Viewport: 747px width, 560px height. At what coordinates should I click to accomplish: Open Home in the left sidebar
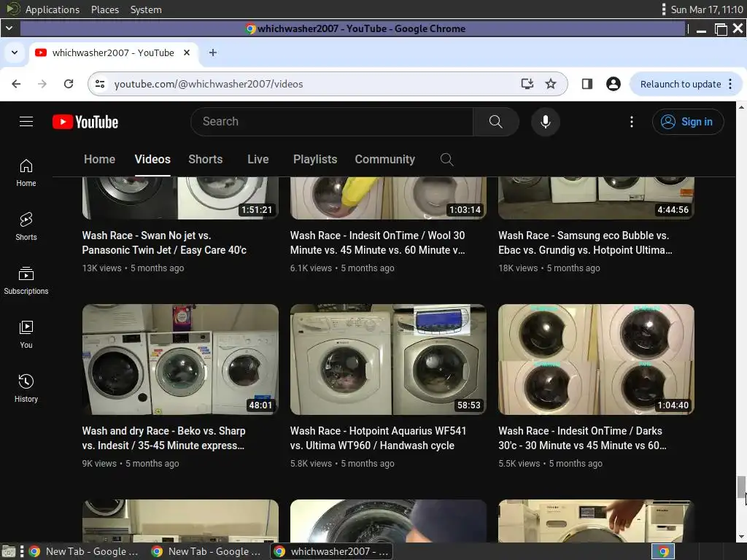26,173
